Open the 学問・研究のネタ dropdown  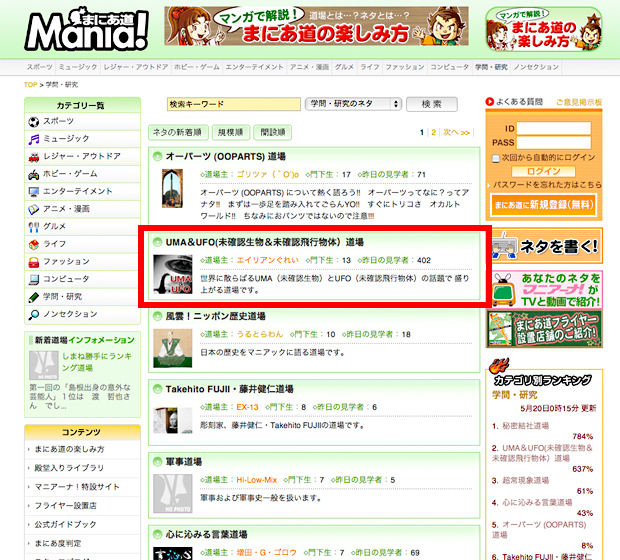[353, 104]
